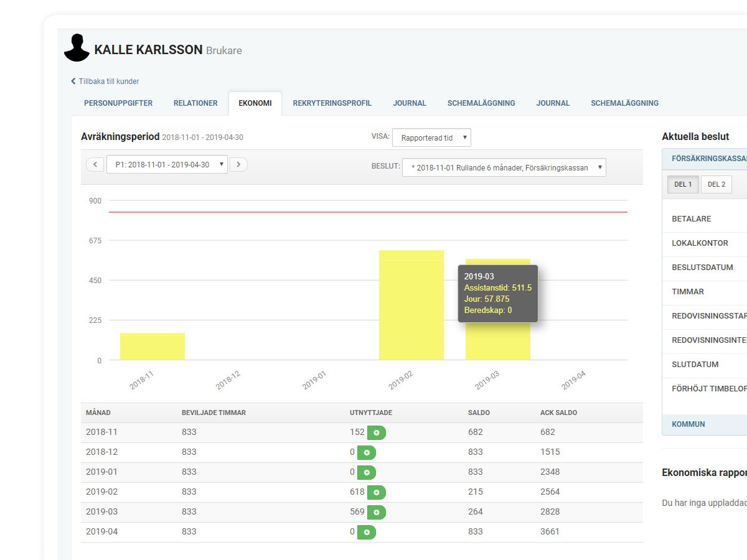This screenshot has height=560, width=747.
Task: Click the green plus beside 569 hours
Action: click(376, 512)
